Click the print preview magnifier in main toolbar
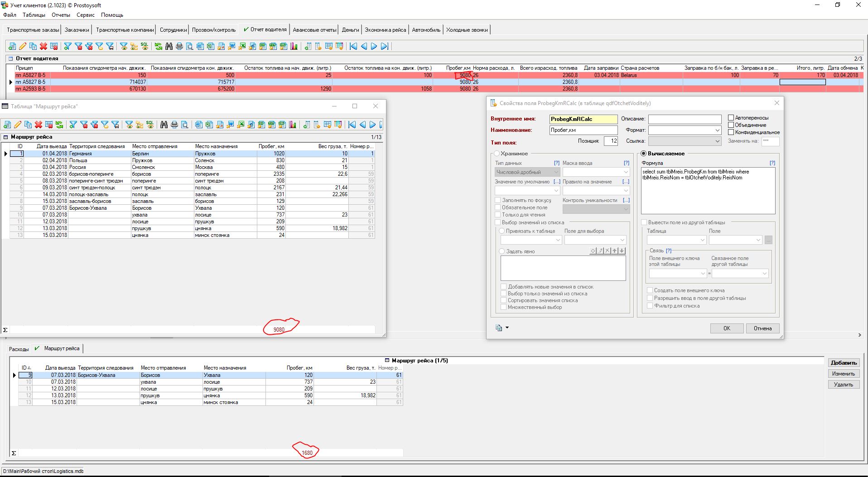 pyautogui.click(x=189, y=46)
